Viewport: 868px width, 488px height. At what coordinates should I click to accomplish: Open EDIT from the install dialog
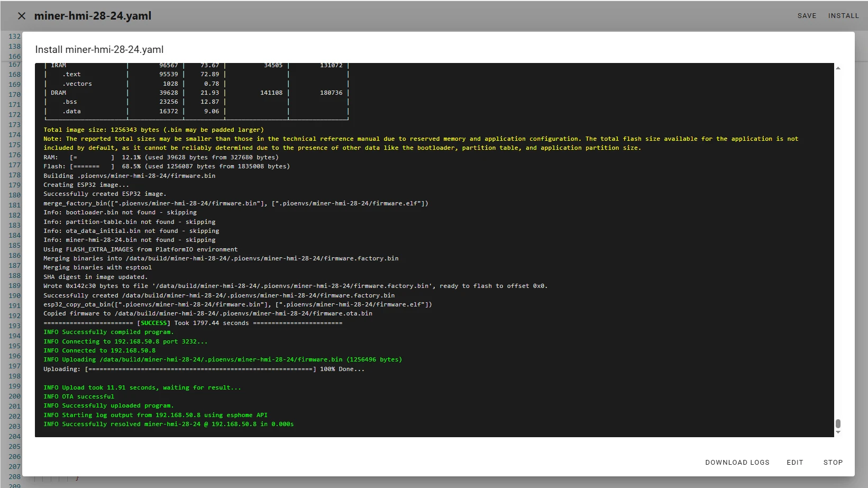click(794, 462)
